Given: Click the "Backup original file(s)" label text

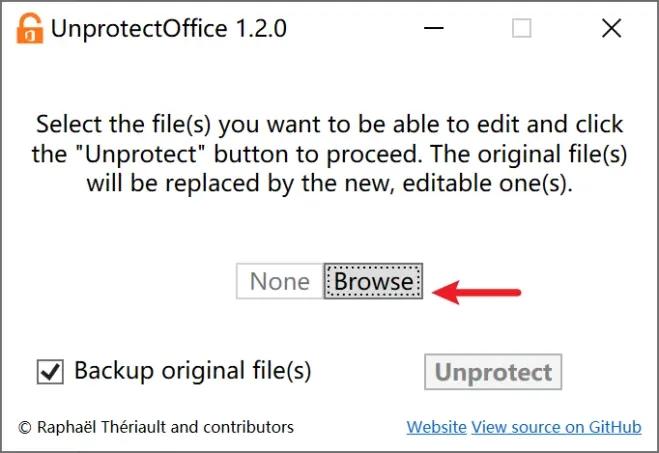Looking at the screenshot, I should [193, 371].
